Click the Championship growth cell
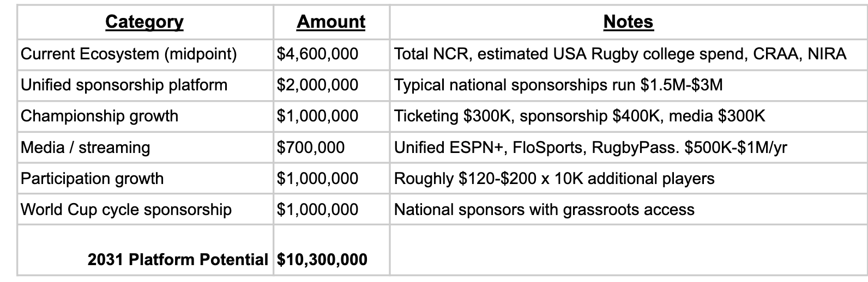Viewport: 868px width, 282px height. tap(99, 116)
